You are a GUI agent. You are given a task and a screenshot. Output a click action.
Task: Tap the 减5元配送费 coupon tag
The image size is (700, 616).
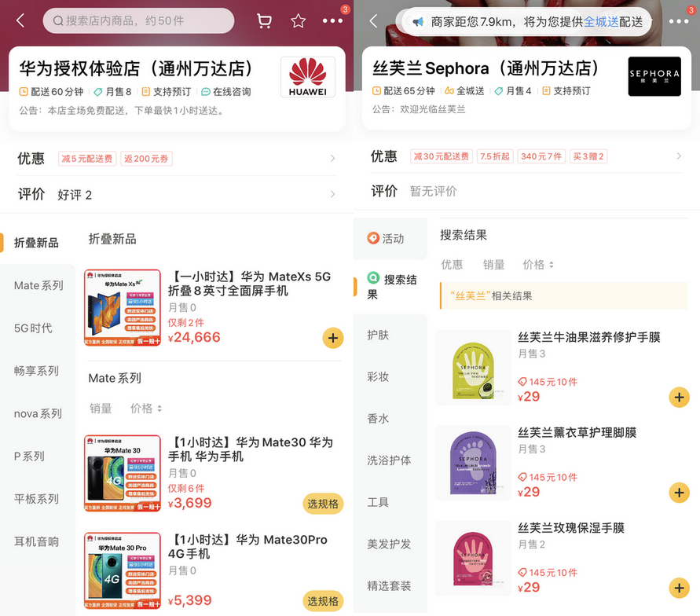[x=87, y=159]
